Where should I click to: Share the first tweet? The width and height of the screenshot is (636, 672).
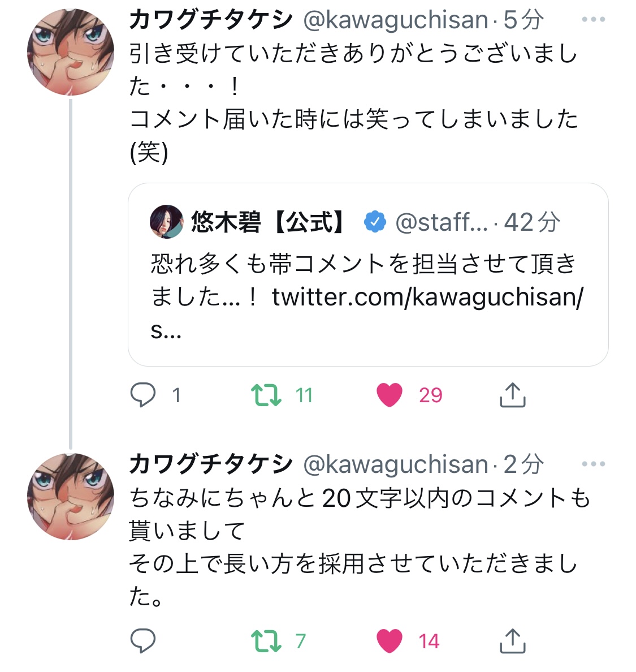(x=513, y=395)
